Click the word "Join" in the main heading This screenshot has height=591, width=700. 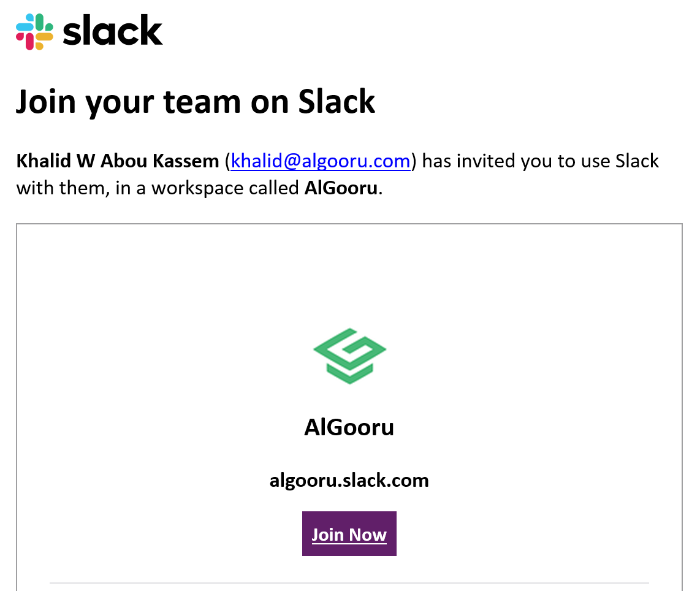coord(45,101)
